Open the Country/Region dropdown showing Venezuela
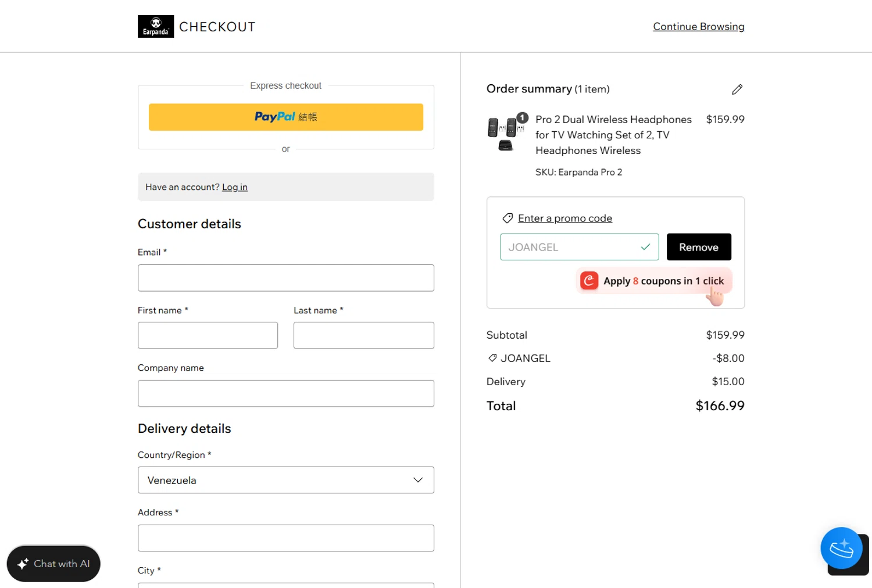 click(x=286, y=480)
